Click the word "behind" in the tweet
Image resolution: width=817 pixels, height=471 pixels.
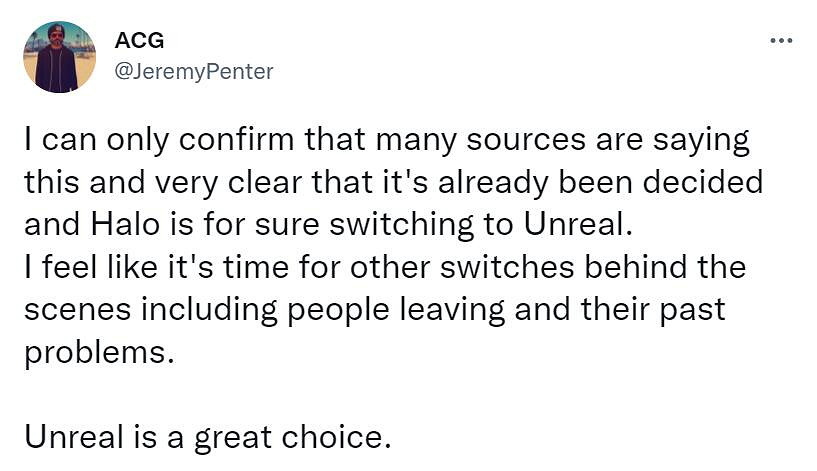669,268
